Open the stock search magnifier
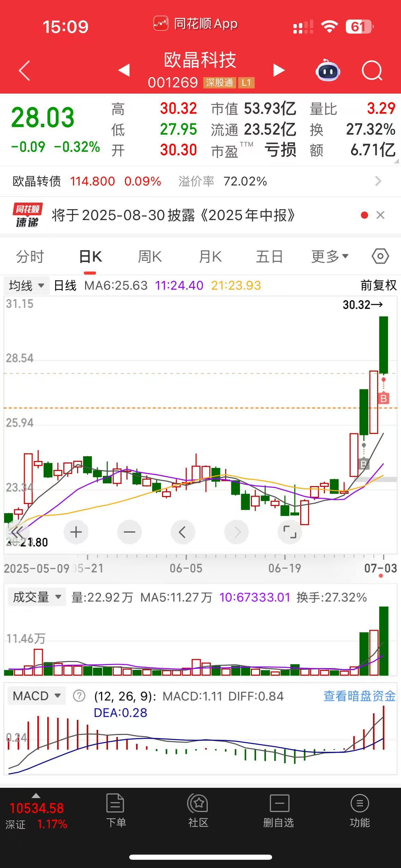Screen dimensions: 401x868 372,71
